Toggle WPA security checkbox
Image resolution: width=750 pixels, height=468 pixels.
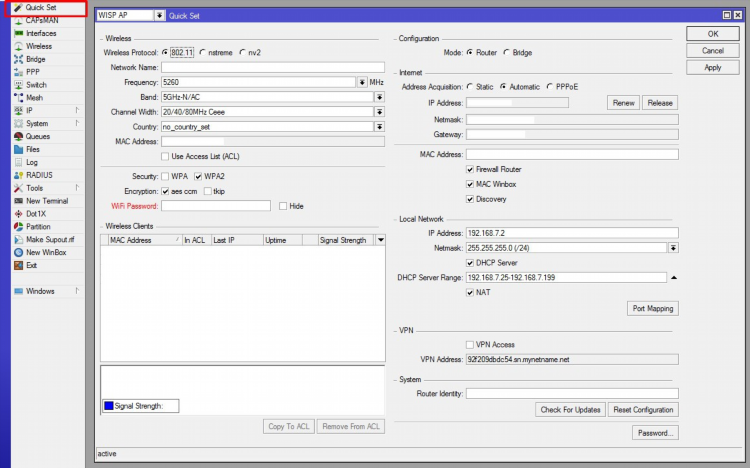pyautogui.click(x=165, y=177)
